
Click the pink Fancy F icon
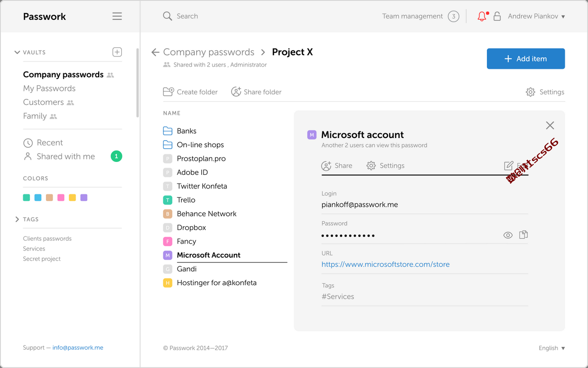pyautogui.click(x=168, y=241)
